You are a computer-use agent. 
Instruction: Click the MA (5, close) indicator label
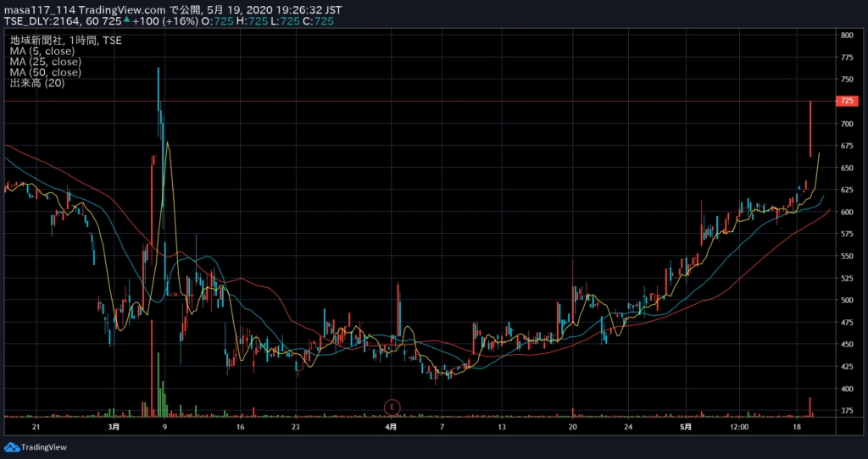pyautogui.click(x=42, y=51)
